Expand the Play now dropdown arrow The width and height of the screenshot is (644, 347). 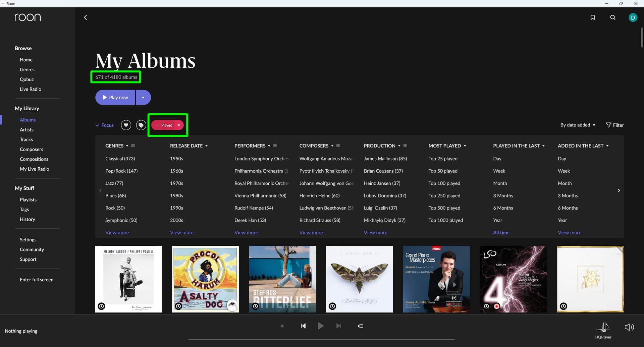(143, 98)
